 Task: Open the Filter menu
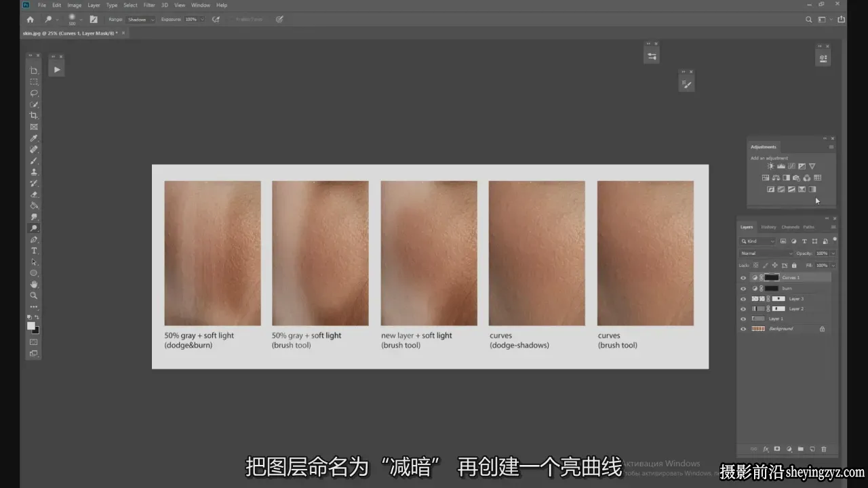point(149,5)
